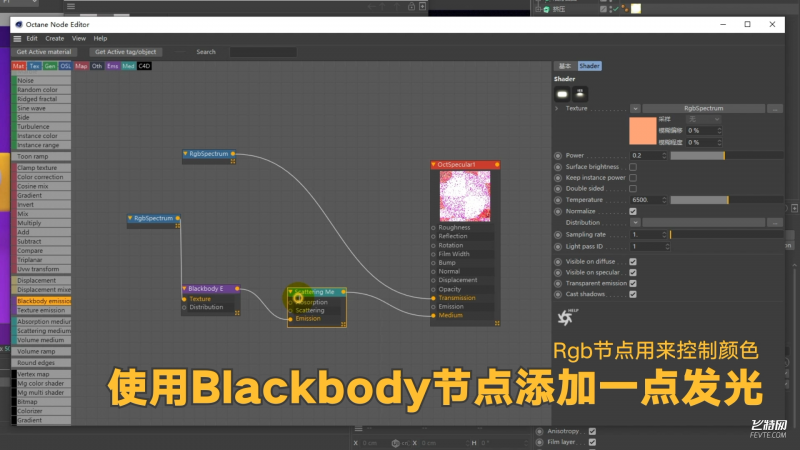
Task: Click the Bump input port on OctSpecular1
Action: point(434,263)
